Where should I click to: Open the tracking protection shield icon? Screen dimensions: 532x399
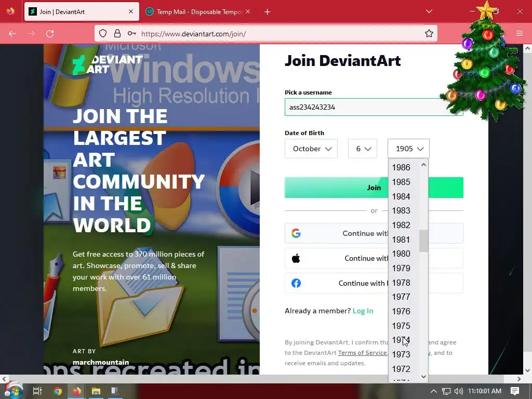103,33
